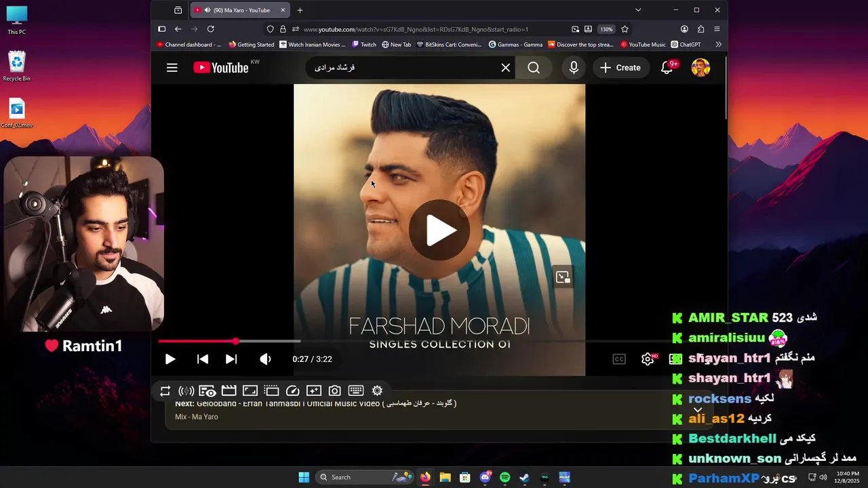Start voice search with microphone
This screenshot has width=868, height=488.
click(x=574, y=68)
